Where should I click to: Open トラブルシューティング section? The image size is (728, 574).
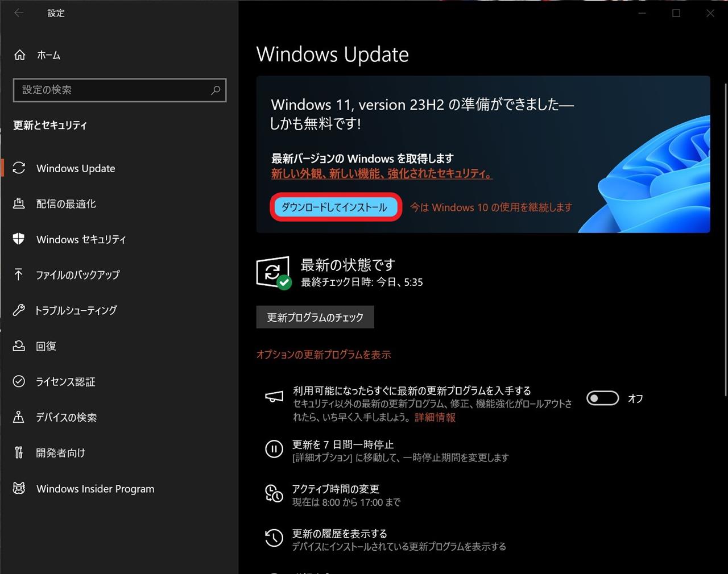click(x=76, y=310)
